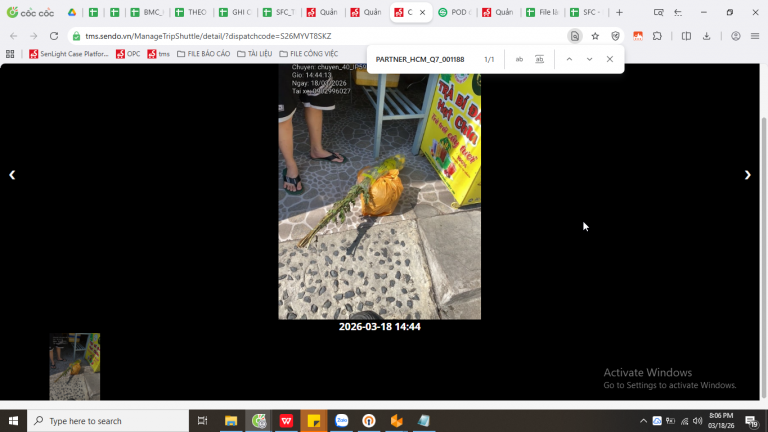Open the notification center
This screenshot has height=432, width=768.
(752, 421)
